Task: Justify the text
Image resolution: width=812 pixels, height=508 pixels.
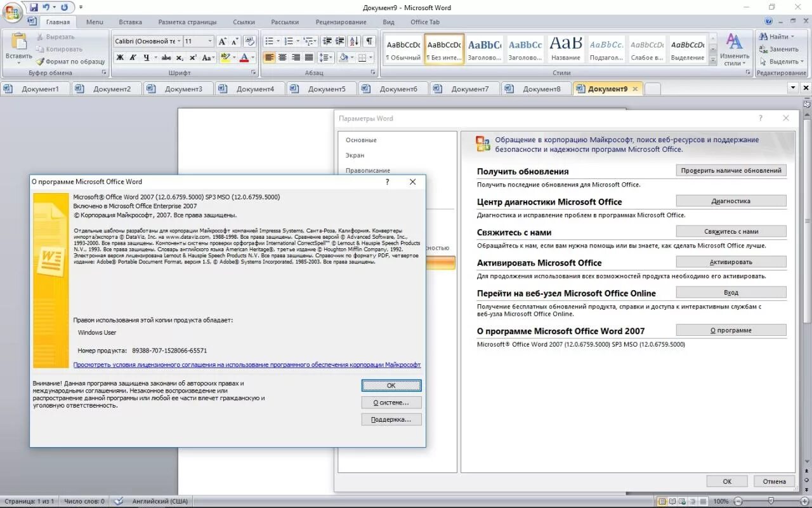Action: [309, 57]
